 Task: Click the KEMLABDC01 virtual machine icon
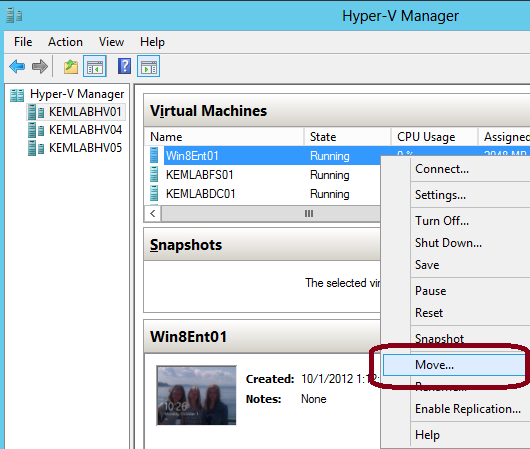(154, 193)
